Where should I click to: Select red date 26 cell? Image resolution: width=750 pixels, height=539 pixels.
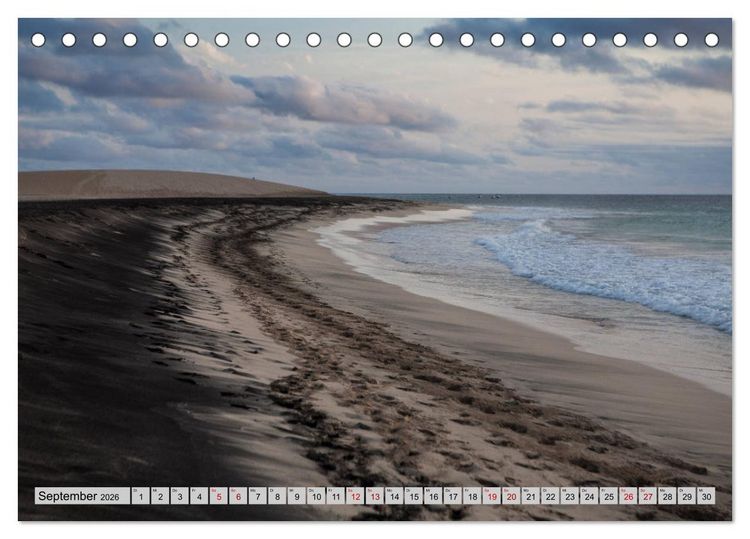629,495
